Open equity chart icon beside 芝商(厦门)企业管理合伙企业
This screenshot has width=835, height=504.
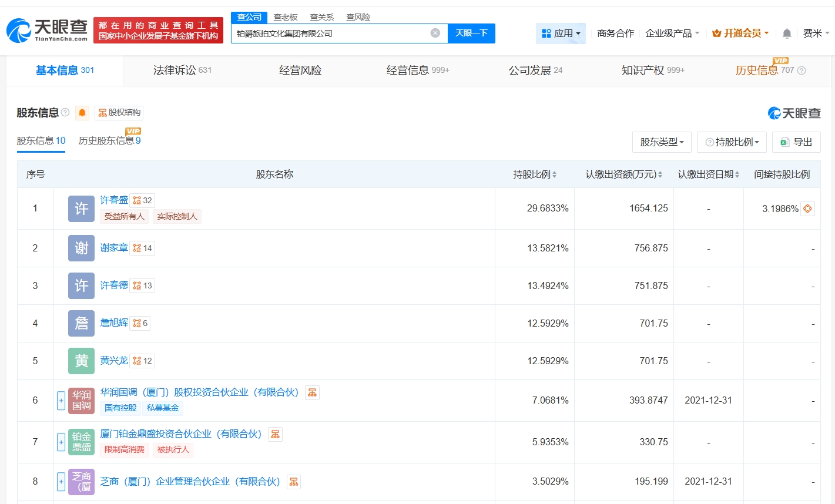click(294, 482)
